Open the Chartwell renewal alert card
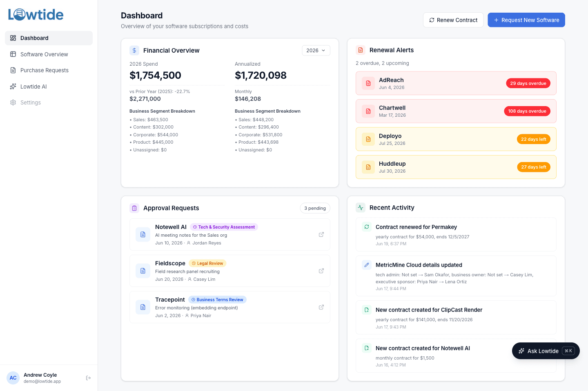Screen dimensions: 588x391 coord(456,111)
